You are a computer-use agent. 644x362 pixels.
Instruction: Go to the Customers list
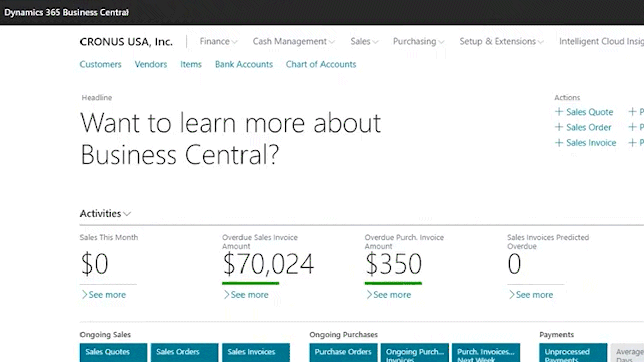[101, 64]
